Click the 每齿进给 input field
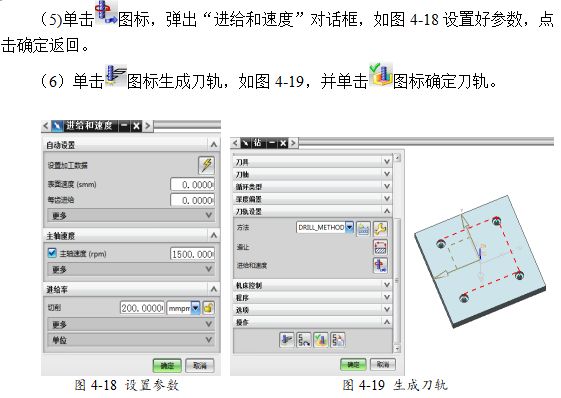Image resolution: width=561 pixels, height=398 pixels. click(x=192, y=200)
